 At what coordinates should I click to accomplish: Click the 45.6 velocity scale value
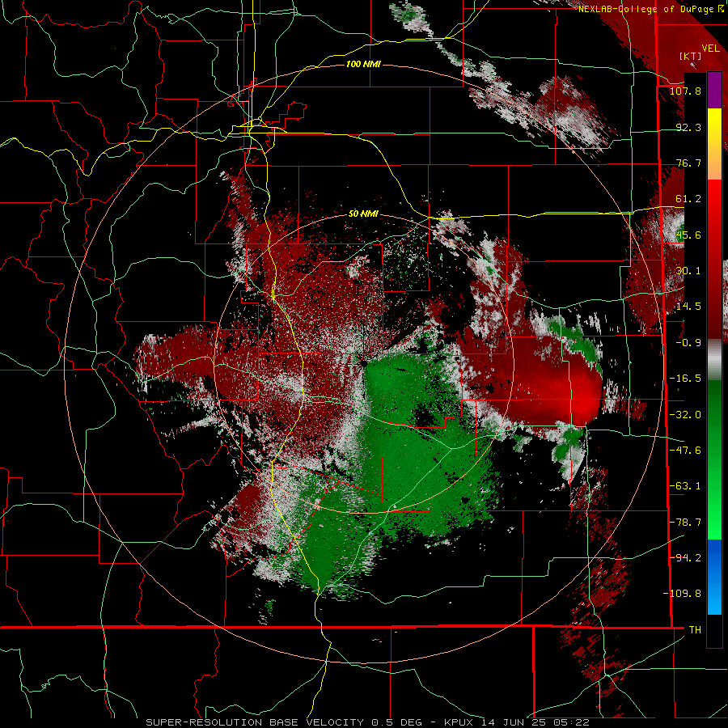[688, 235]
